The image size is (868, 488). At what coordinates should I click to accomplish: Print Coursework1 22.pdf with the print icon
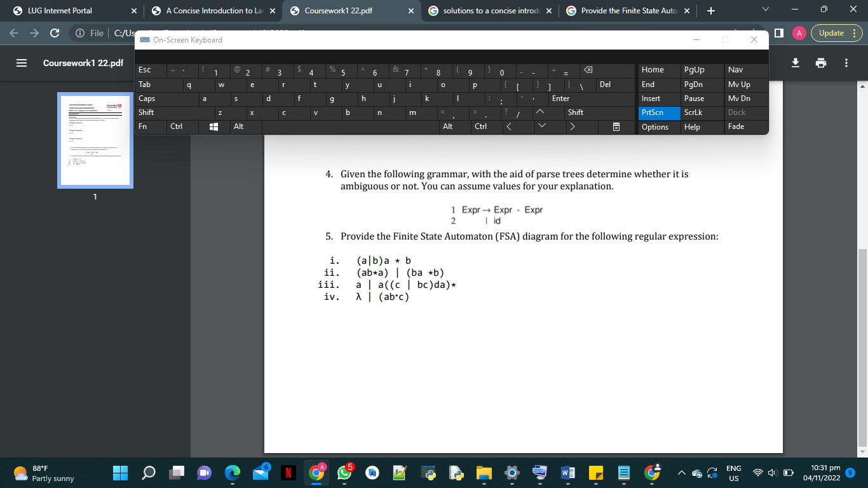click(820, 63)
